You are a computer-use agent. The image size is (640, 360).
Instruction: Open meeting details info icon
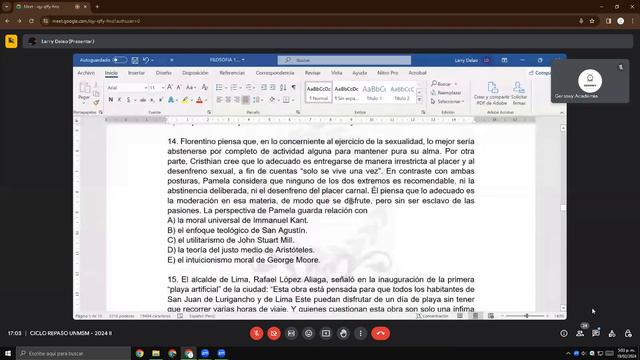564,333
